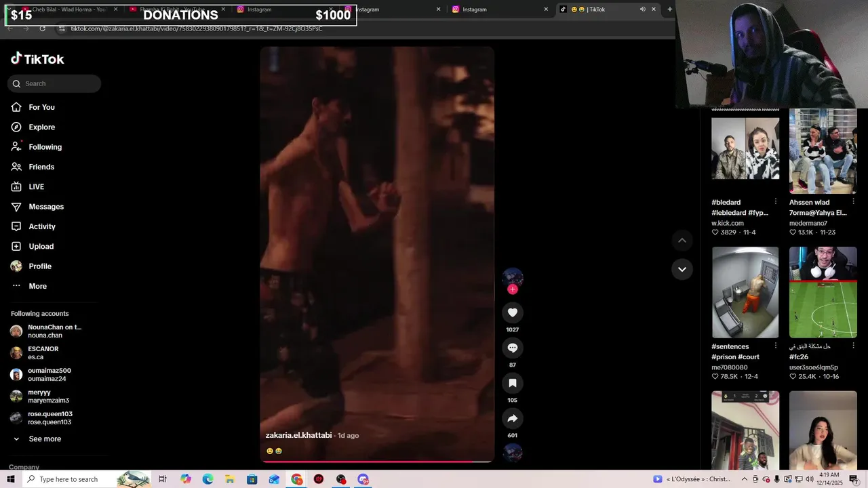Seek on the video progress bar
Screen dimensions: 868x488
[377, 462]
